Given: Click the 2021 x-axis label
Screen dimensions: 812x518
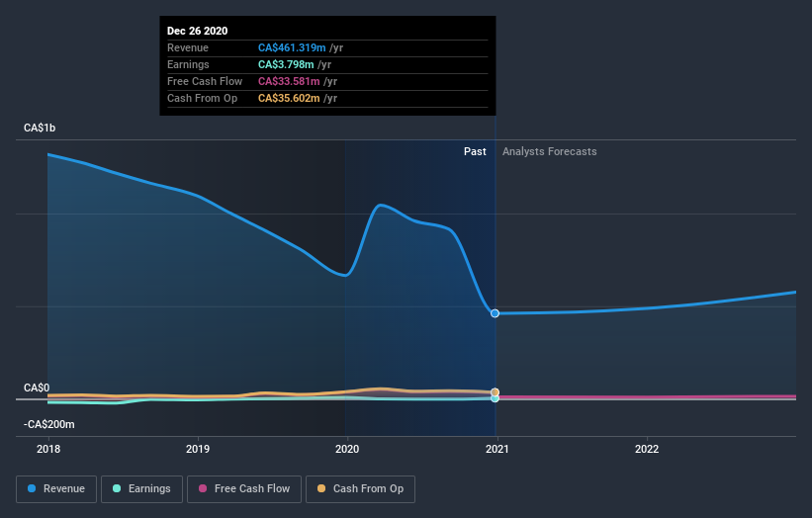Looking at the screenshot, I should (497, 449).
